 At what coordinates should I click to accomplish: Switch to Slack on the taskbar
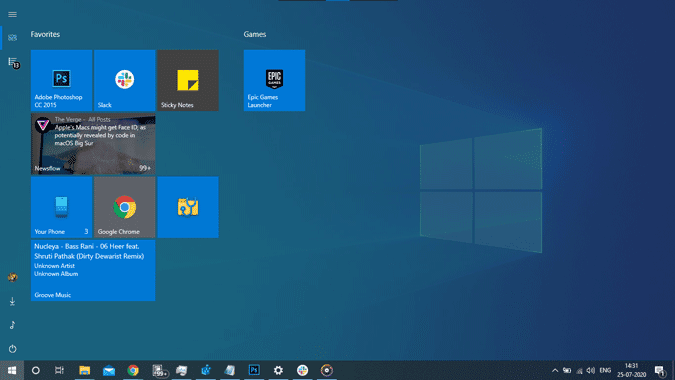[x=303, y=370]
